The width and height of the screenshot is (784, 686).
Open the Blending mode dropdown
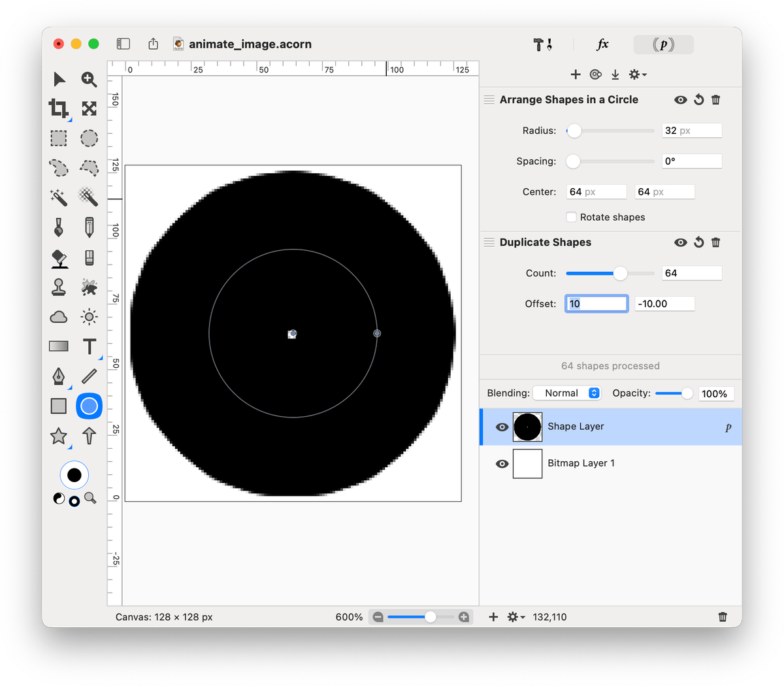click(x=567, y=393)
